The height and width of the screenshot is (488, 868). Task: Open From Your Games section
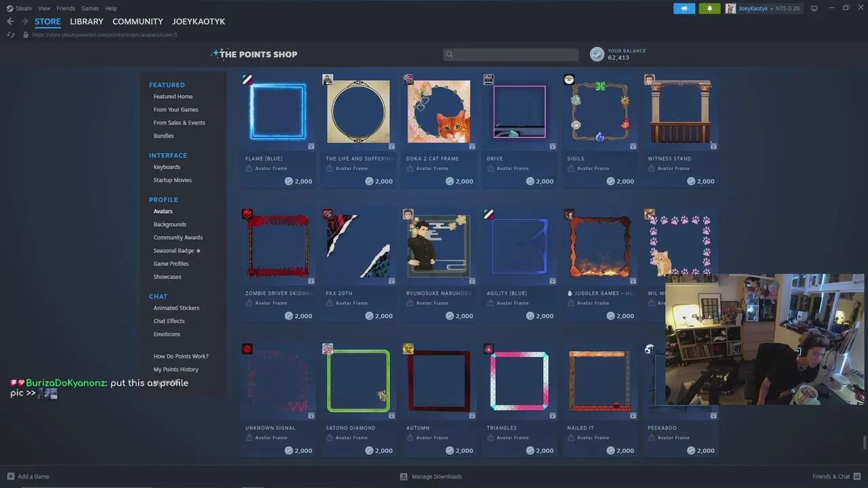click(x=176, y=110)
